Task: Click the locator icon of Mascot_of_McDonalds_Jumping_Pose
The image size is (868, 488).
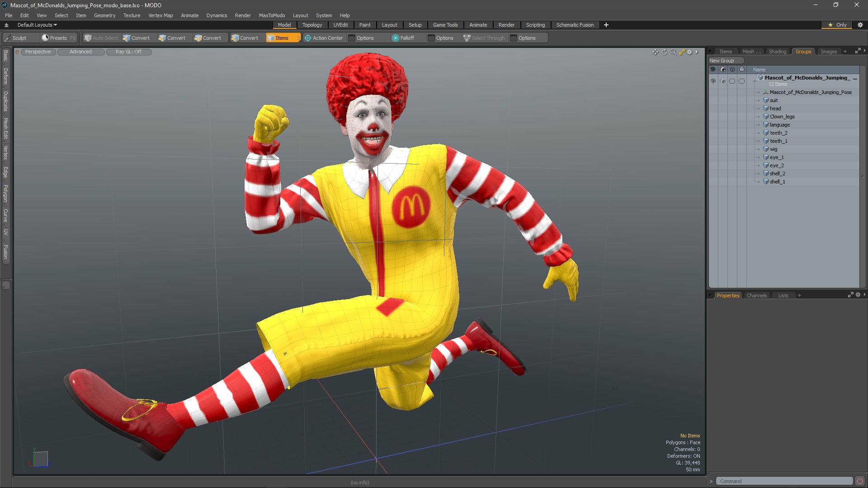Action: tap(766, 92)
